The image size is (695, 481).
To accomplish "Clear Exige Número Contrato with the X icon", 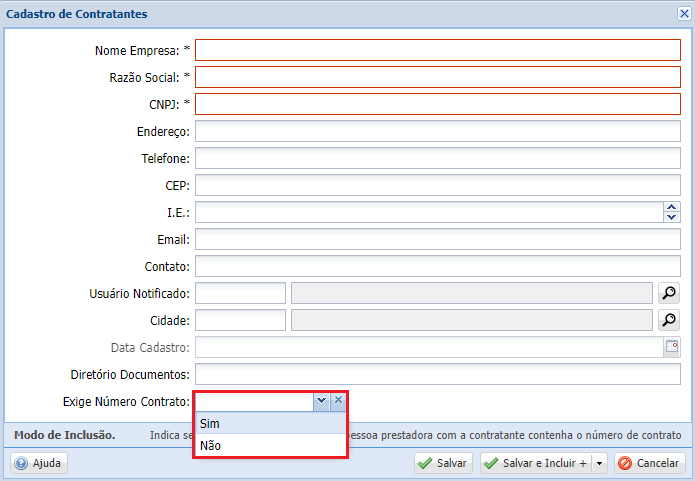I will click(x=338, y=401).
